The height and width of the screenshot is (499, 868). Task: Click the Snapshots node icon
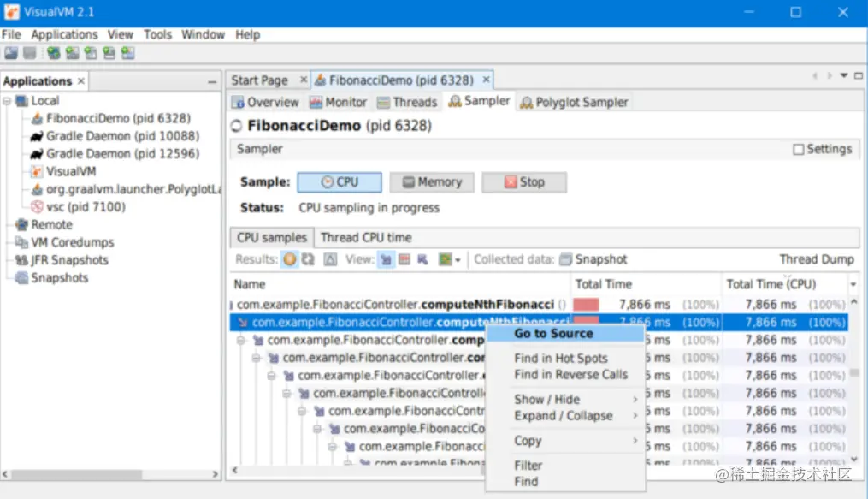21,278
